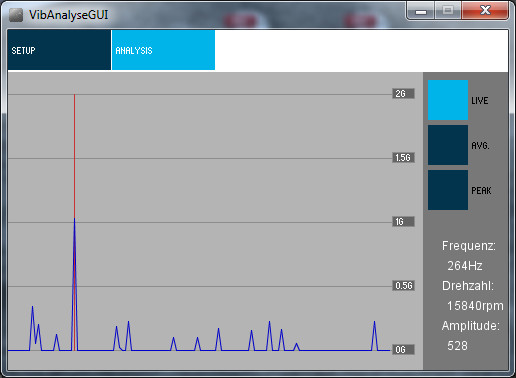Click the 15840rpm Drehzahl value
Viewport: 516px width, 378px height.
475,306
